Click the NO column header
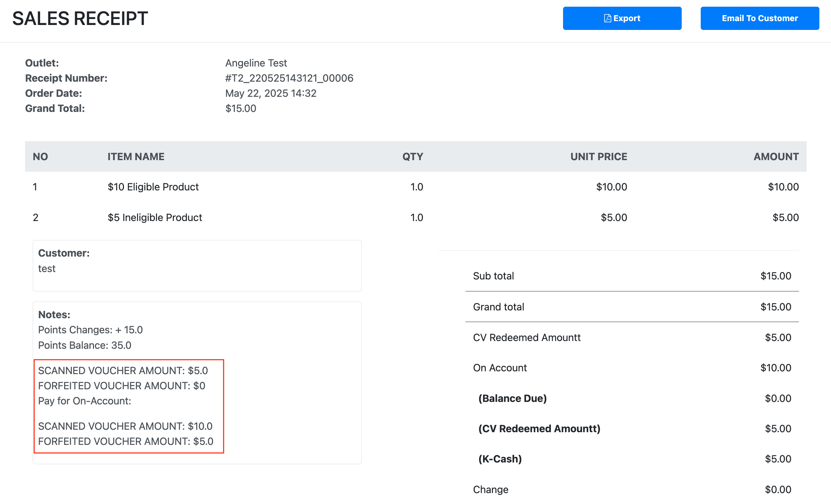This screenshot has width=831, height=504. [40, 157]
